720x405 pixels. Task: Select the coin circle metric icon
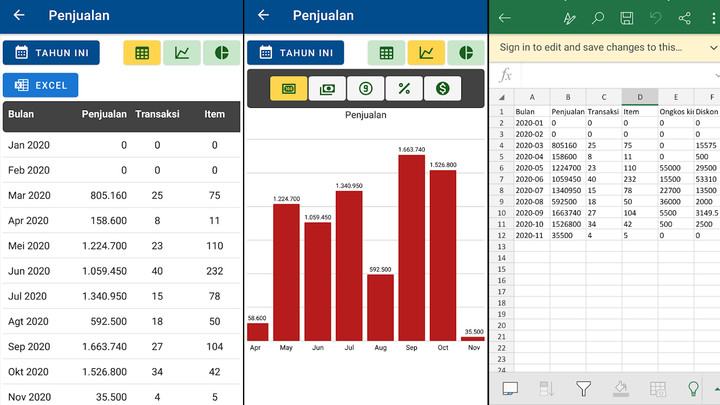366,89
